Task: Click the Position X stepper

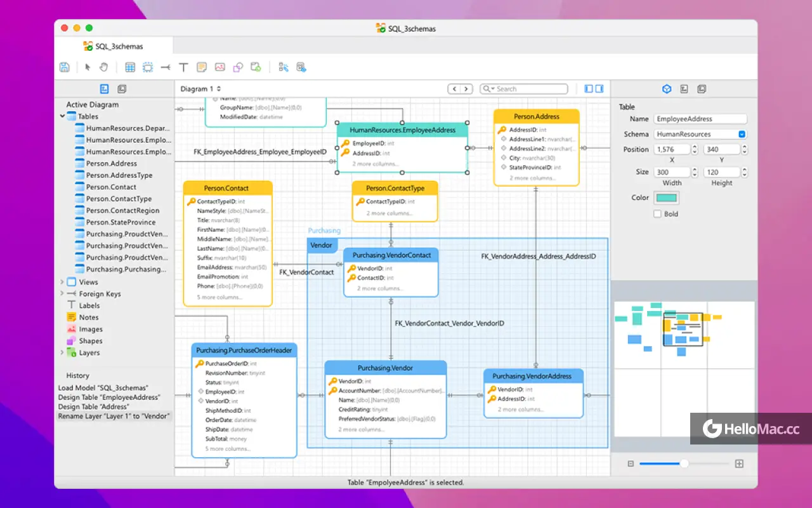Action: coord(695,149)
